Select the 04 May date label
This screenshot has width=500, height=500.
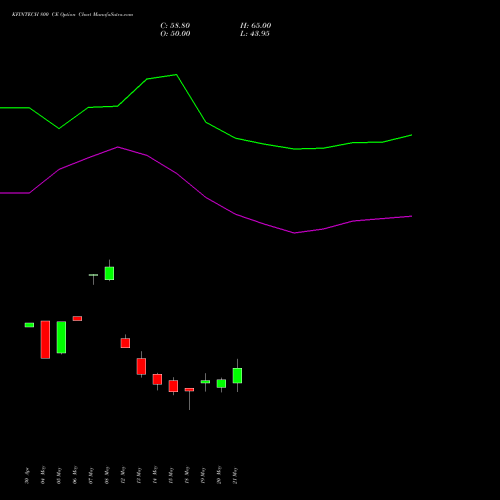[x=43, y=475]
